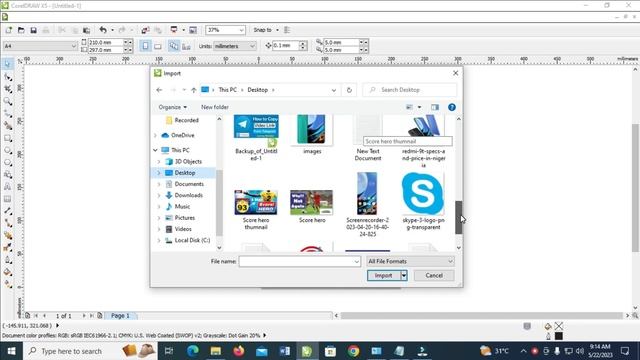Open the Units millimeters dropdown
Viewport: 640px width, 360px height.
252,46
